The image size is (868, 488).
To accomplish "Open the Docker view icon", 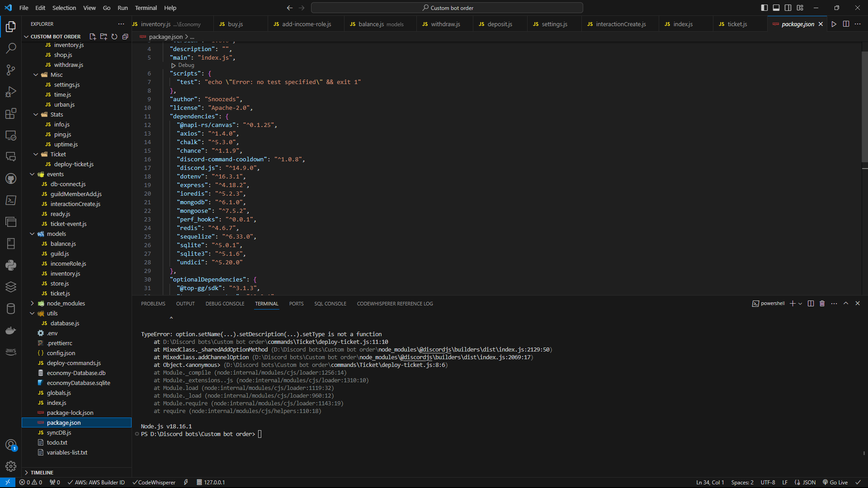I will point(11,330).
